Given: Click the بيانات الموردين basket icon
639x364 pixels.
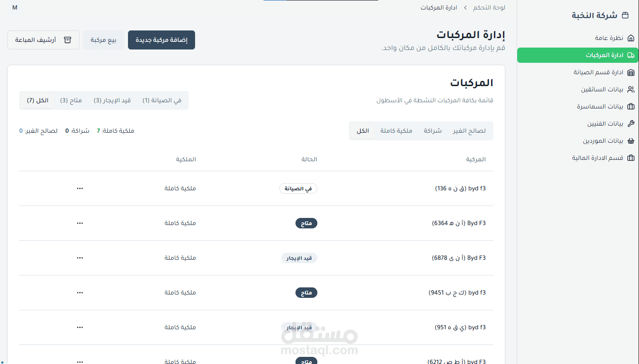Looking at the screenshot, I should 631,141.
